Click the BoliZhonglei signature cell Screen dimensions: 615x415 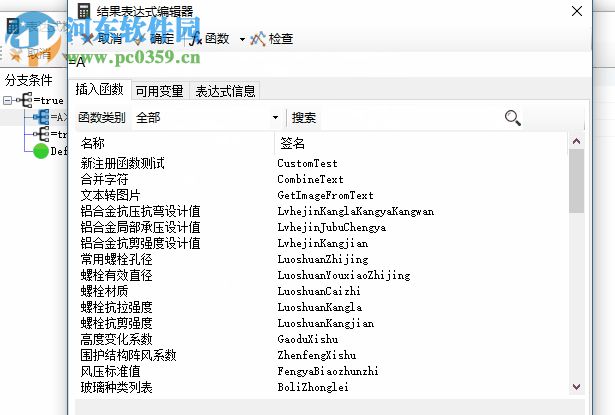coord(313,388)
